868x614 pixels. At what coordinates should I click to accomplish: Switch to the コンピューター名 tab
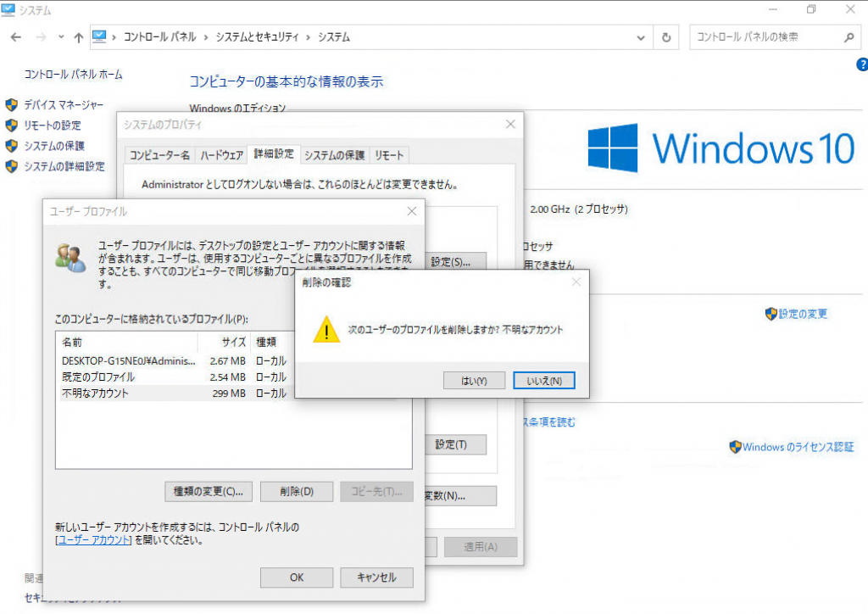159,155
